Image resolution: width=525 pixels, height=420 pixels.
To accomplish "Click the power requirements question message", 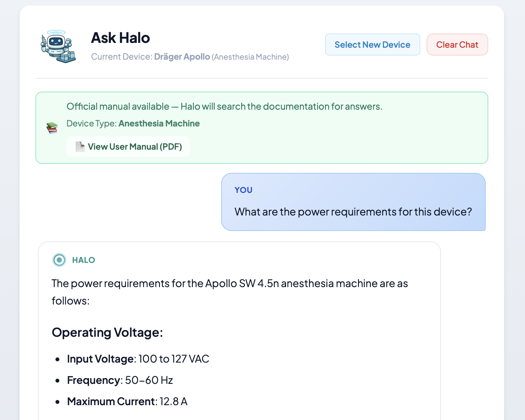I will point(353,212).
